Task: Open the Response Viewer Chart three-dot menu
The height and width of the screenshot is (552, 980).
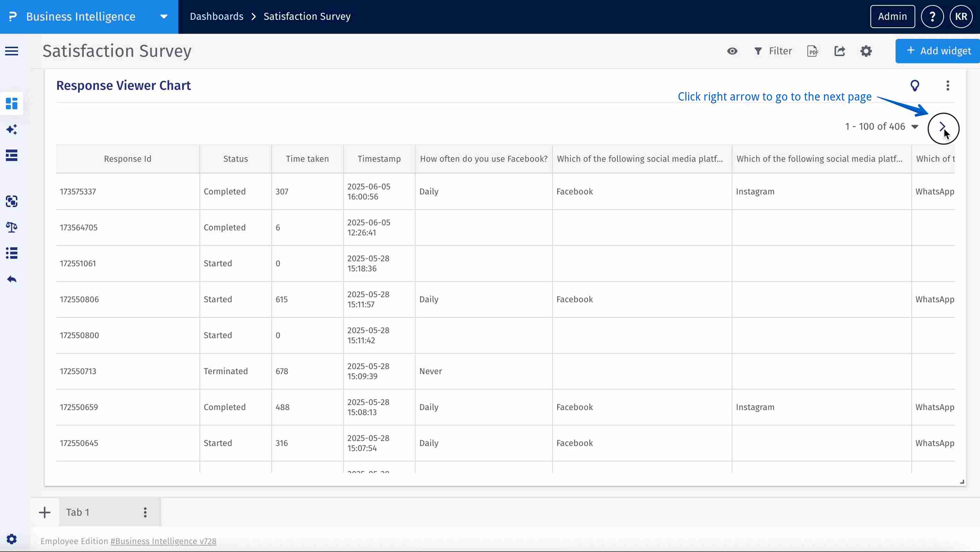Action: coord(947,86)
